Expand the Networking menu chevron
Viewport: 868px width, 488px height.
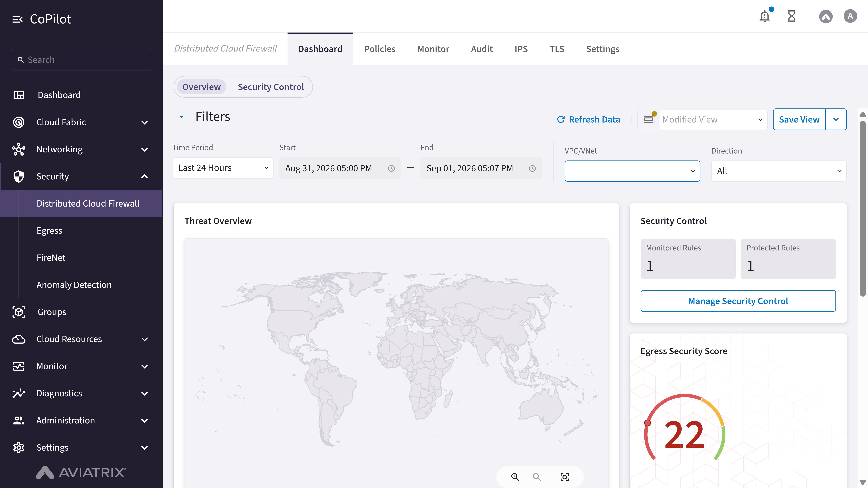(x=145, y=149)
